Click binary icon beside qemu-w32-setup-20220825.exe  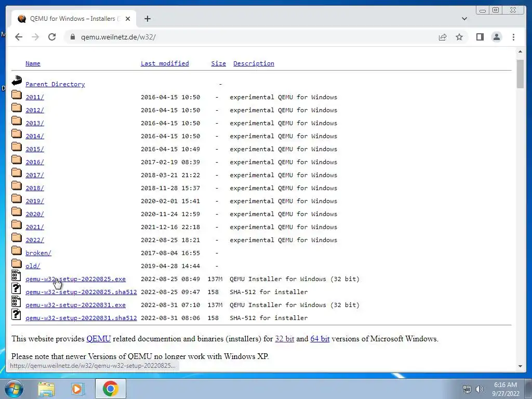[16, 275]
